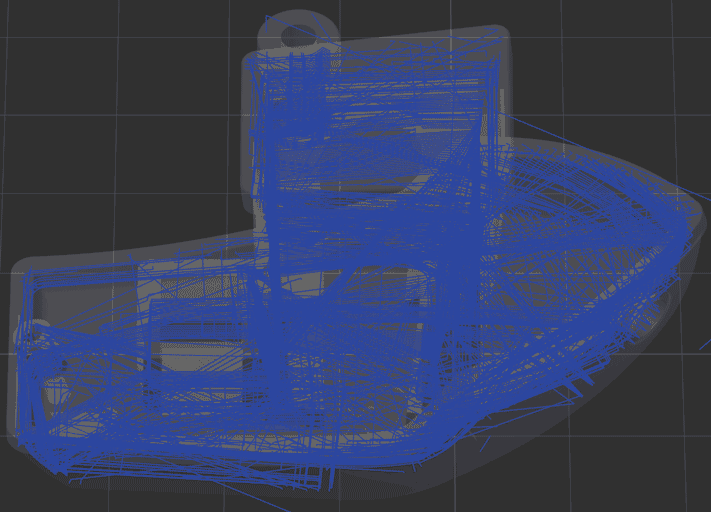Click the stern's left edge of the model
Image resolution: width=711 pixels, height=512 pixels.
[19, 360]
